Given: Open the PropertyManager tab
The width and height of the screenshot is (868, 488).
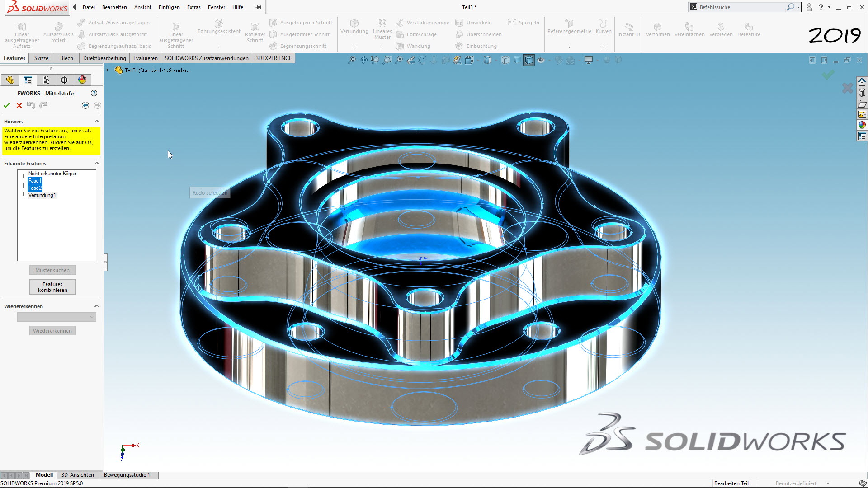Looking at the screenshot, I should click(28, 80).
